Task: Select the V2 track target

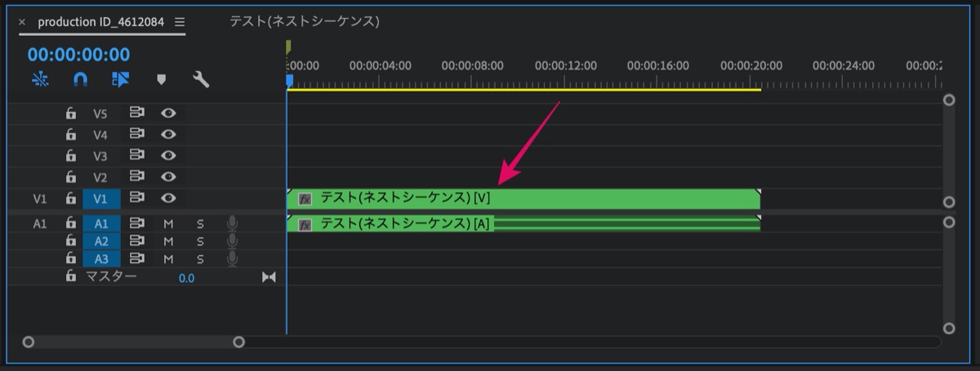Action: tap(100, 177)
